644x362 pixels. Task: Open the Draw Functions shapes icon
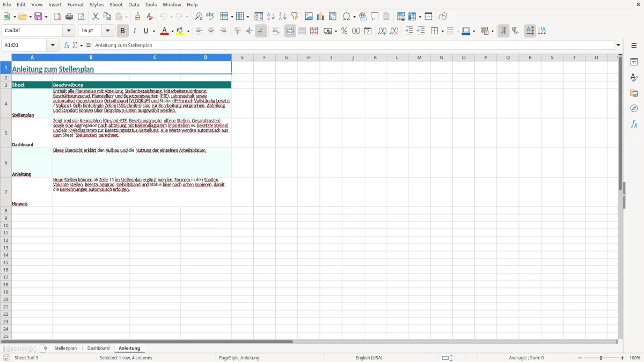point(443,17)
